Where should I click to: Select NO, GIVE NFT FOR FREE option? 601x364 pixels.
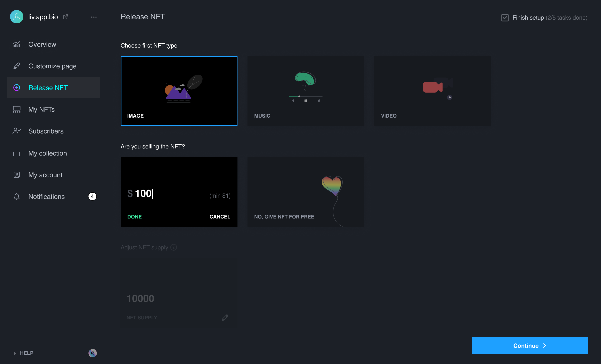point(306,192)
